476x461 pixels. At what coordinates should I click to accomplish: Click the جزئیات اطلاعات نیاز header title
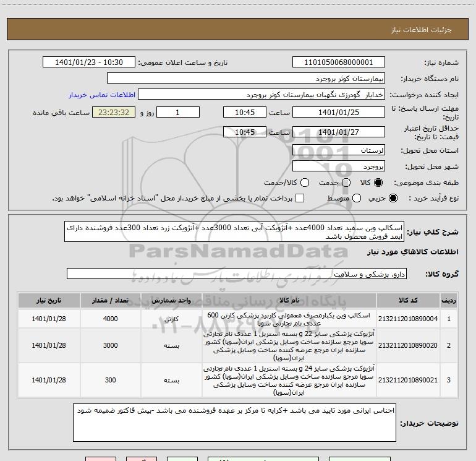(x=421, y=30)
